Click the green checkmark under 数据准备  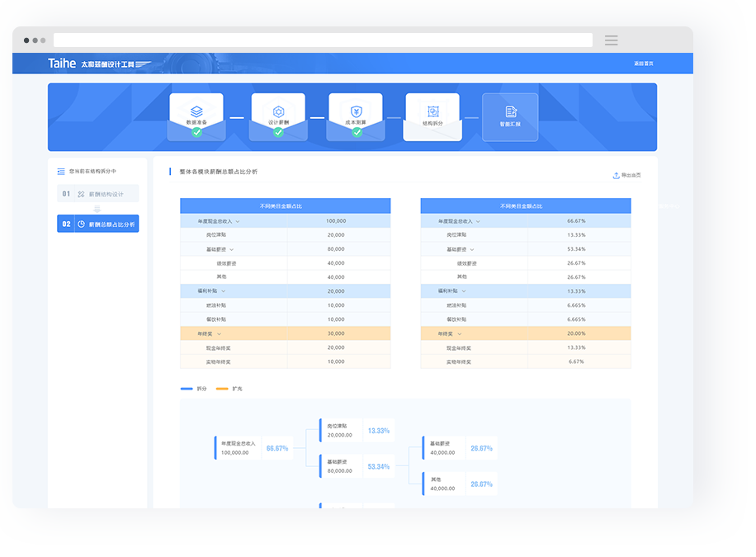[196, 132]
